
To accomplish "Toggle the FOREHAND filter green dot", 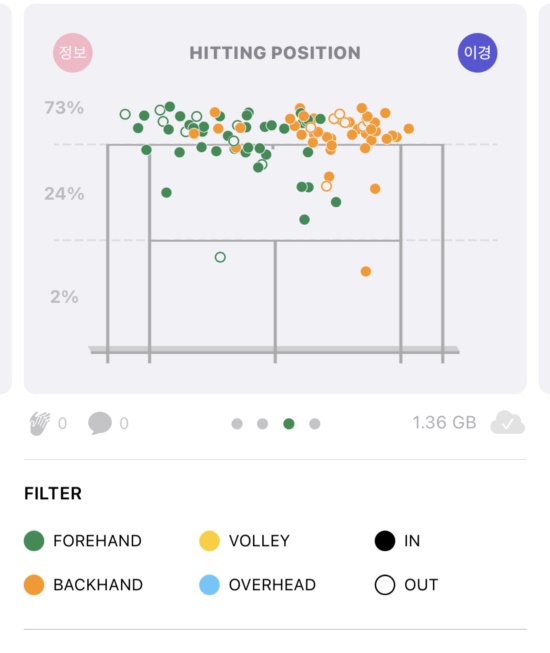I will [34, 541].
